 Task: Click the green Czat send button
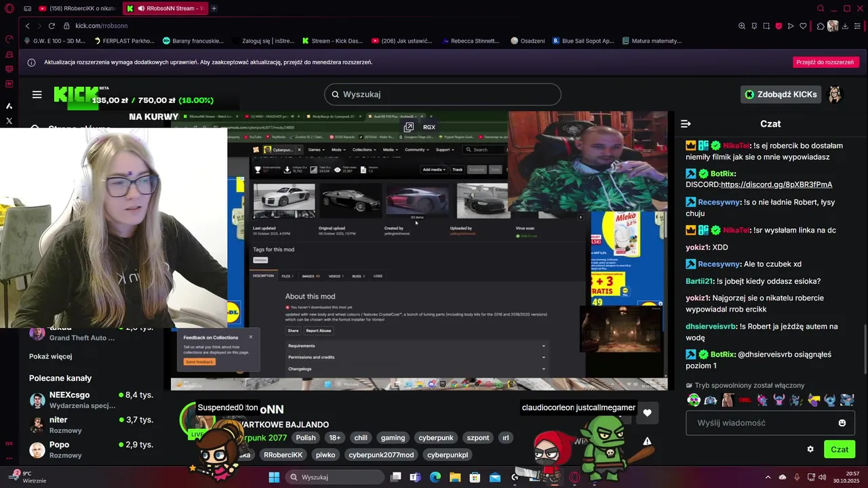(x=840, y=449)
